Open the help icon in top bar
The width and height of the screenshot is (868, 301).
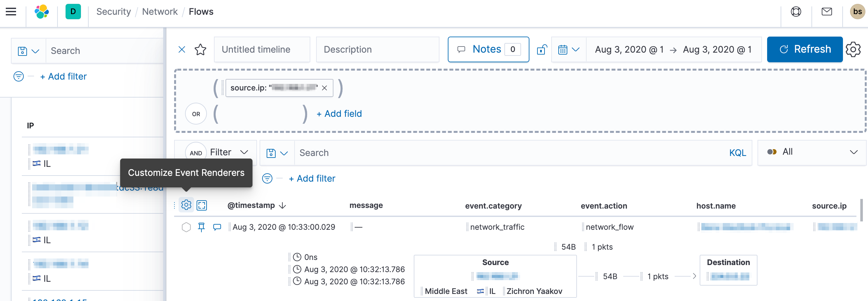point(796,12)
